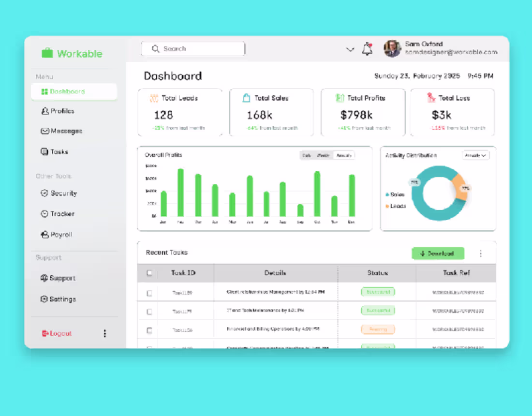
Task: Open the Annually dropdown in Activity Distribution
Action: coord(475,155)
